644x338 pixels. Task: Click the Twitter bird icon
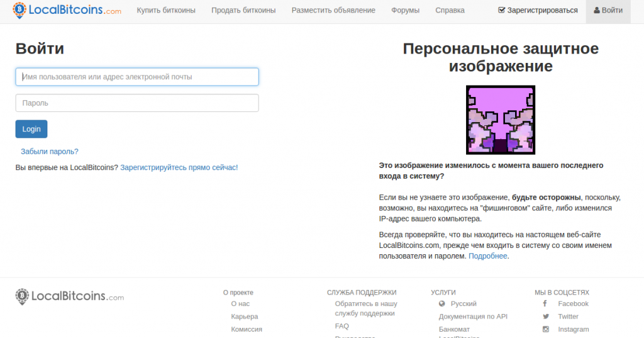pyautogui.click(x=546, y=317)
